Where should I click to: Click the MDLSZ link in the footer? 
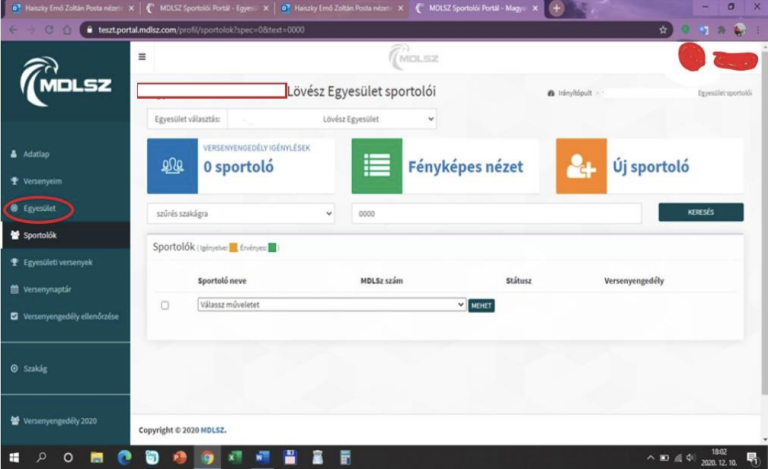point(211,430)
